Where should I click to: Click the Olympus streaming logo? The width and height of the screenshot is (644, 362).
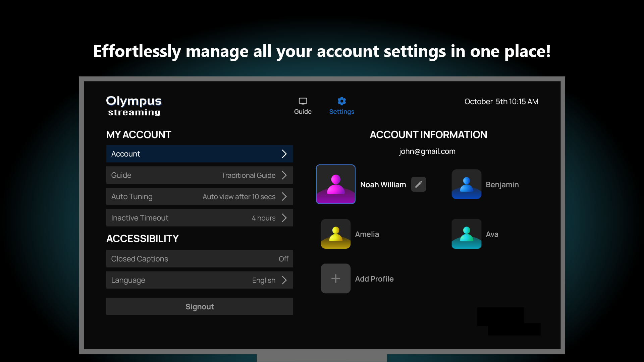point(134,106)
